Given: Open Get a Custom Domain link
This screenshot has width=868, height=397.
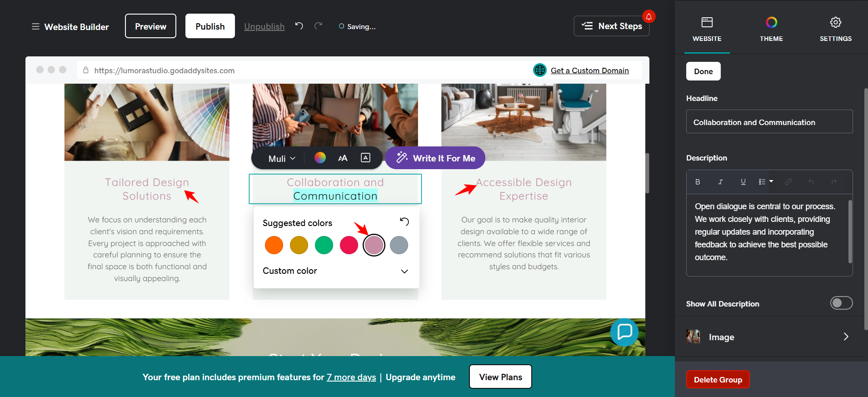Looking at the screenshot, I should pos(589,70).
